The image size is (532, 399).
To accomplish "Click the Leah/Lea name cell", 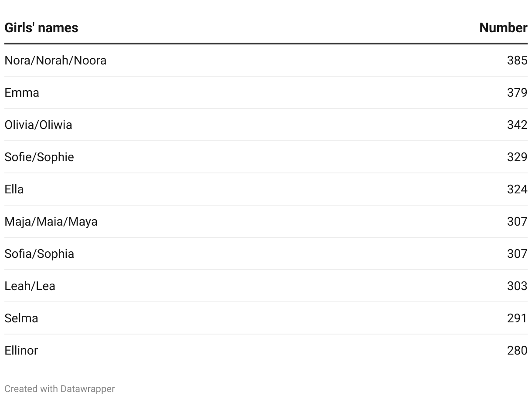I will (x=30, y=286).
